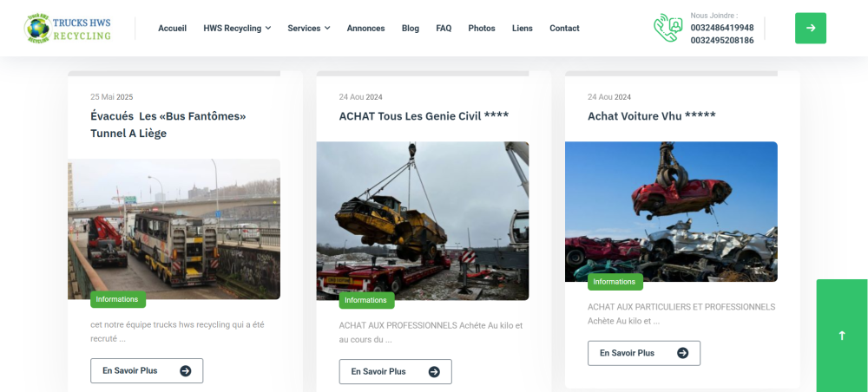Click the 24 Aou 2024 date on Voiture Vhu card
Viewport: 868px width, 392px height.
point(609,97)
